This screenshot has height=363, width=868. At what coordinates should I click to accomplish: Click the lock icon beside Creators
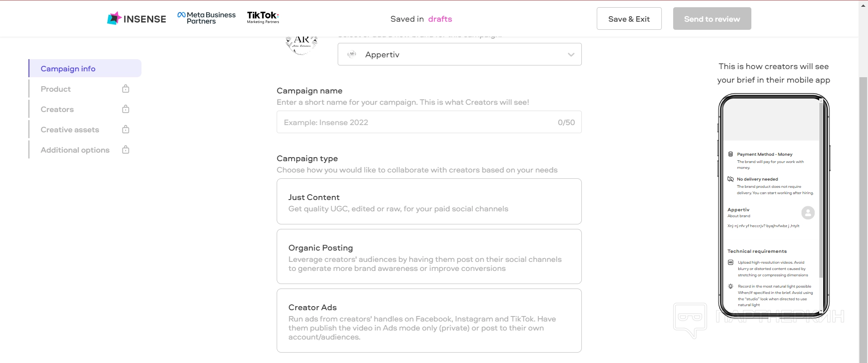pyautogui.click(x=126, y=109)
